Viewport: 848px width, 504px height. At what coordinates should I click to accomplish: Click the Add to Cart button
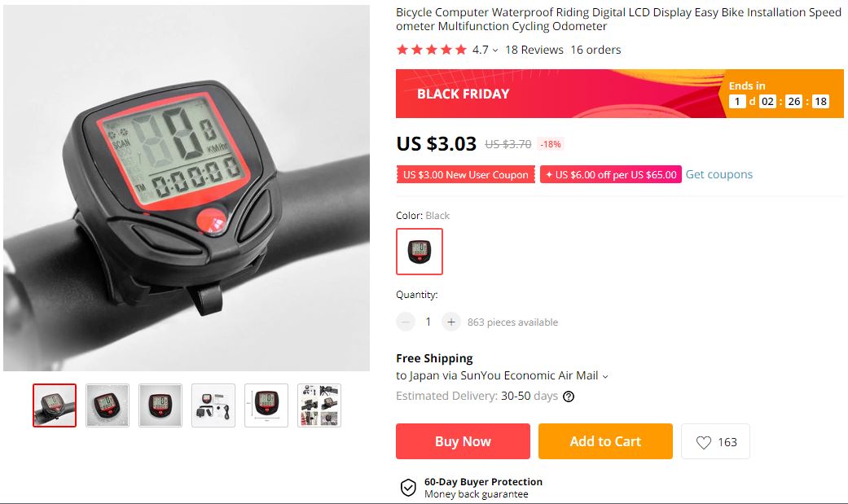(x=605, y=441)
